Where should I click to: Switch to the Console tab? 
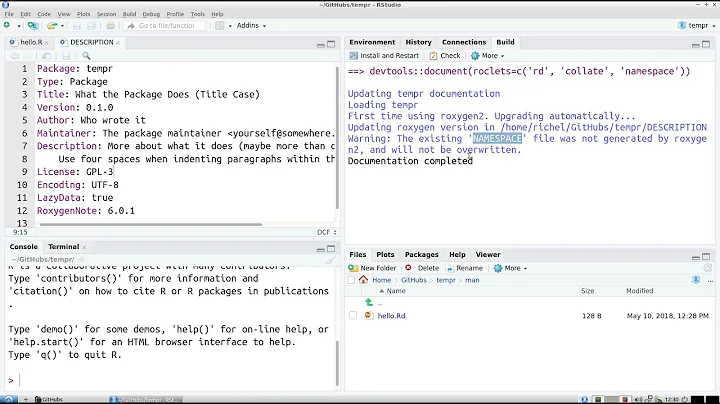pyautogui.click(x=23, y=247)
